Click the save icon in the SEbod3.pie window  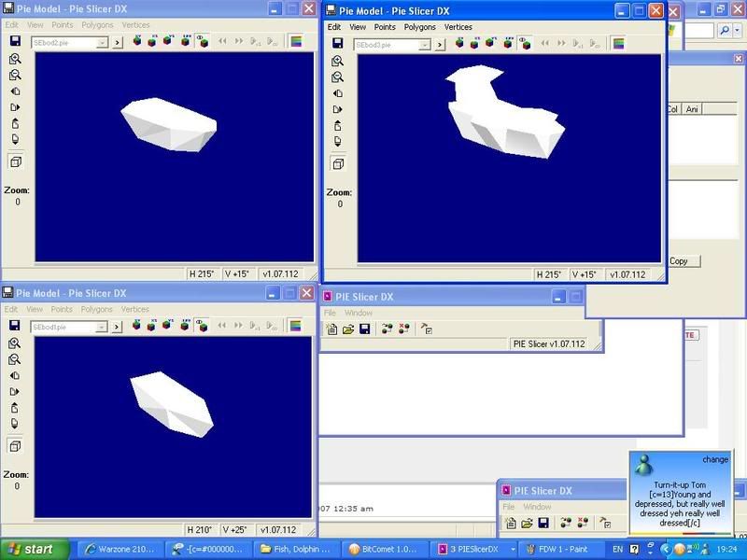point(338,44)
